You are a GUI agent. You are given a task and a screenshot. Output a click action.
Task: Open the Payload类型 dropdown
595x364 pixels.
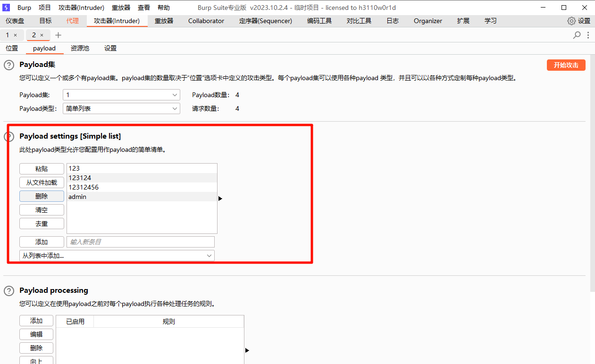coord(121,108)
